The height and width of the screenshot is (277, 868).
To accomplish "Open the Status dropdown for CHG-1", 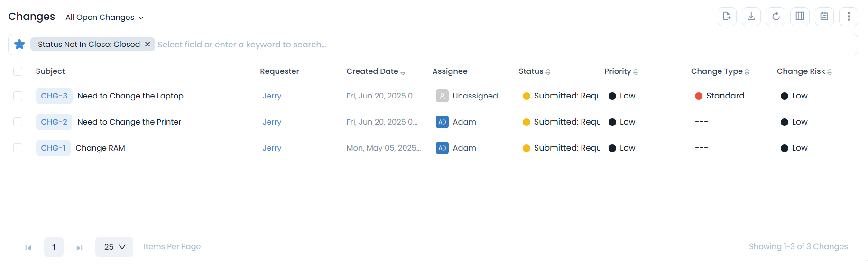I will (x=561, y=148).
